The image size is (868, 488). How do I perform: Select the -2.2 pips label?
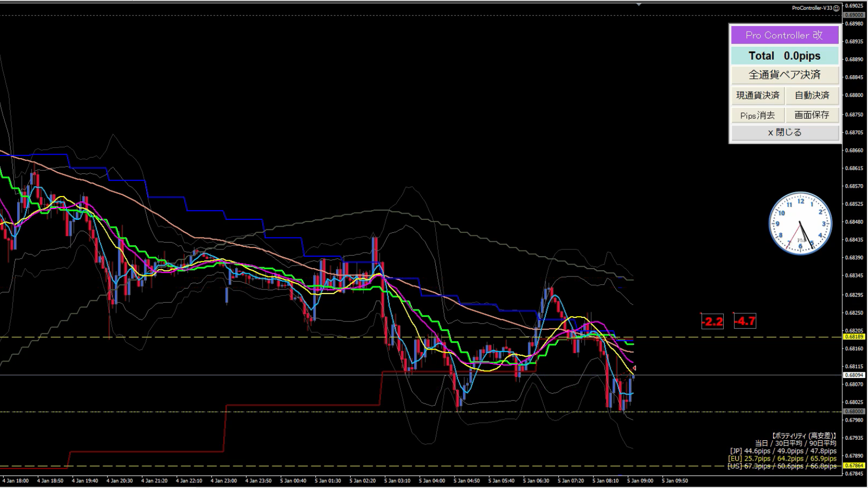tap(712, 322)
